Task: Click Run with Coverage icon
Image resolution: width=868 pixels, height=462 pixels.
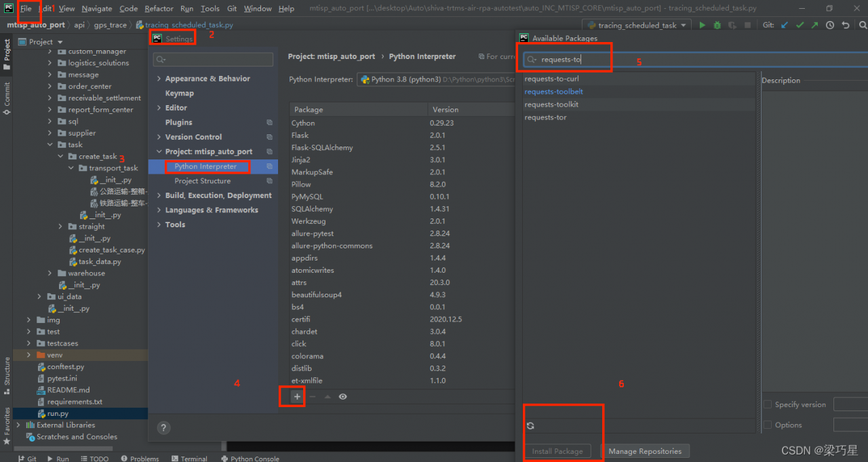Action: tap(732, 25)
